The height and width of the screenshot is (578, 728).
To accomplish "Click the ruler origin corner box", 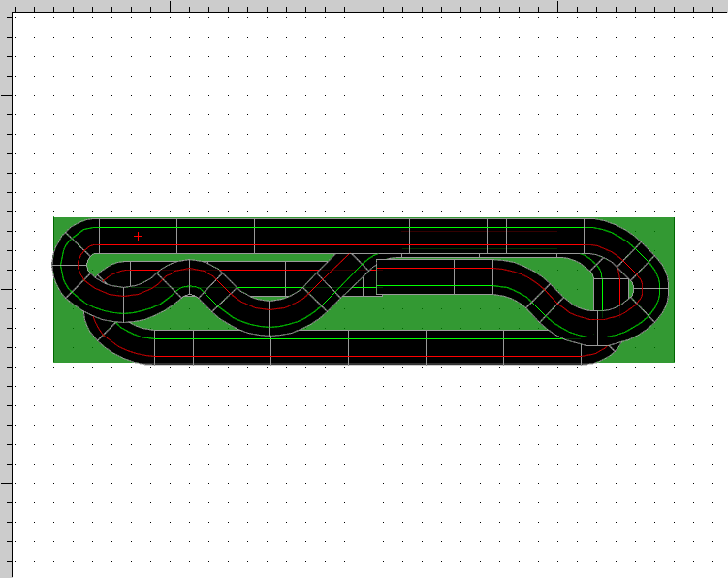I will (6, 6).
